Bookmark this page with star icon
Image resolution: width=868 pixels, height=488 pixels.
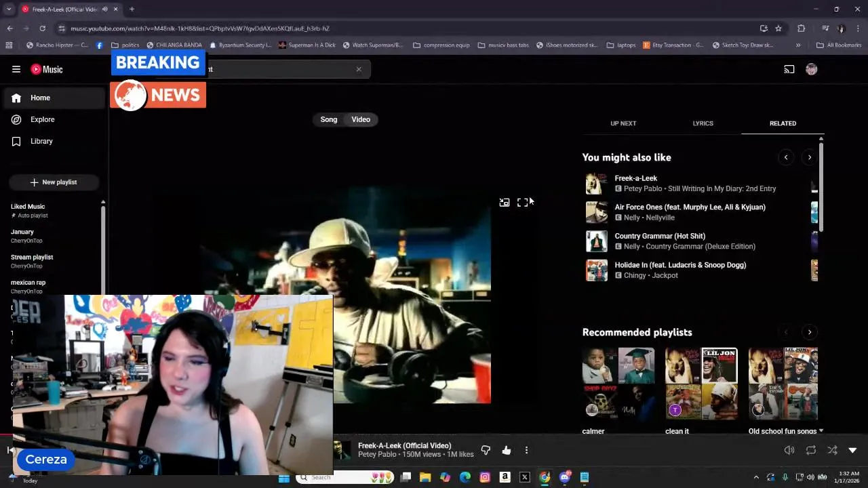pos(778,28)
